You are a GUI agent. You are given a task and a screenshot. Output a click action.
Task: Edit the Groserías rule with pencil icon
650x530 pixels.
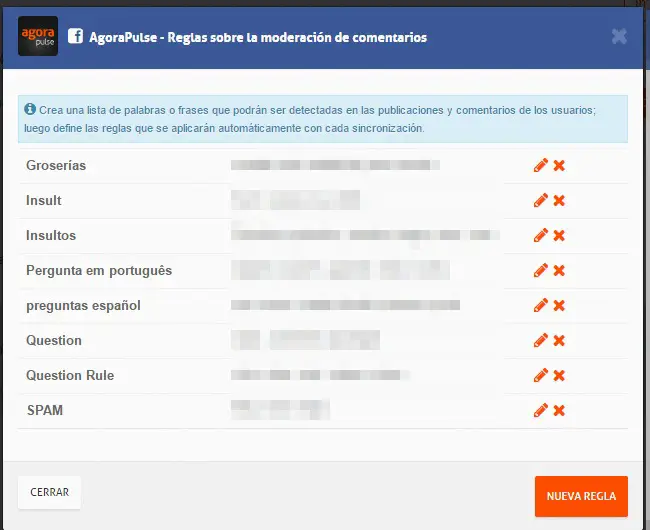pyautogui.click(x=541, y=165)
